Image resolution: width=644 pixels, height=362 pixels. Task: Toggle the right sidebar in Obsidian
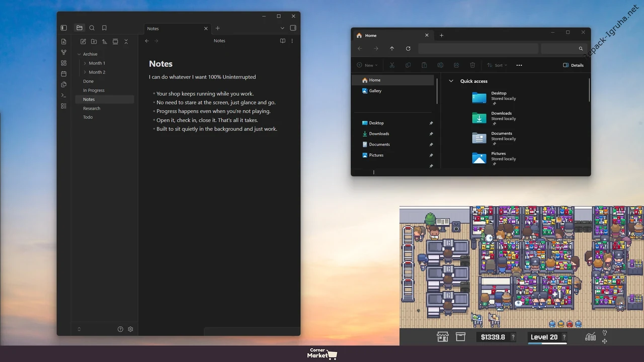click(x=293, y=28)
